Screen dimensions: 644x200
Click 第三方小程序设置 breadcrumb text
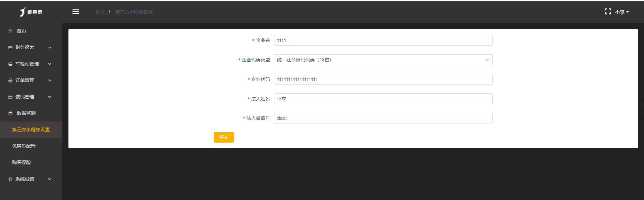point(134,12)
